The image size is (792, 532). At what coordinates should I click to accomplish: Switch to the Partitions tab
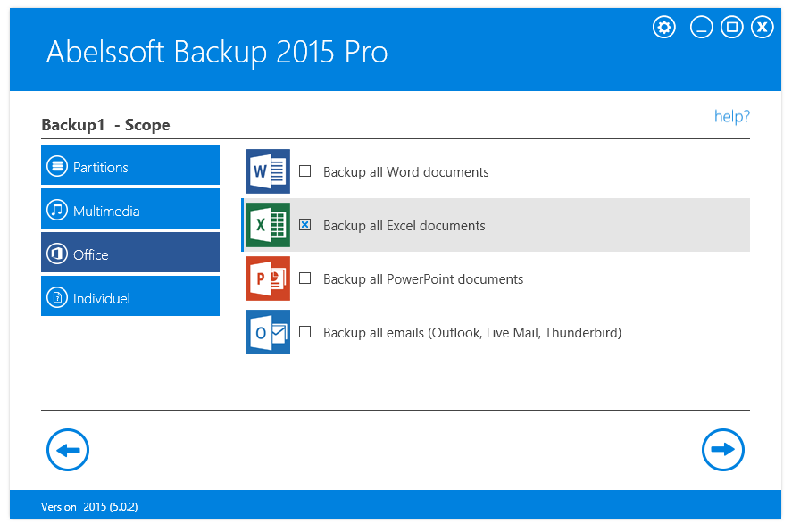[x=130, y=167]
